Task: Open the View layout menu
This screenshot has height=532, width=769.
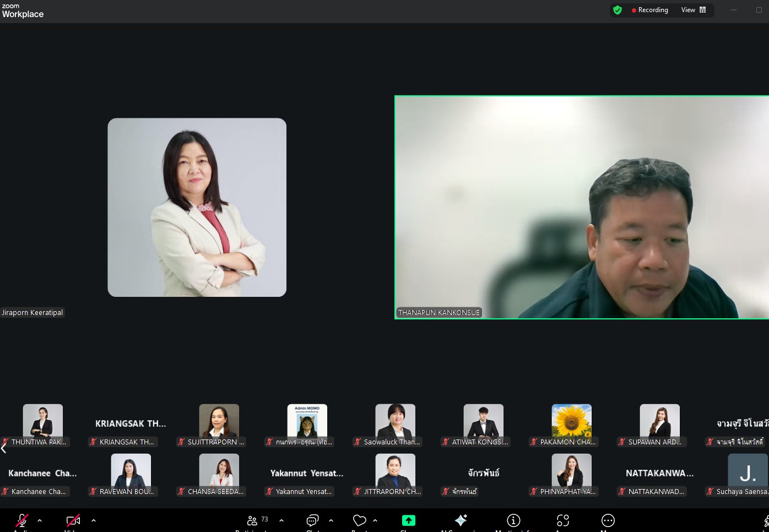Action: pyautogui.click(x=694, y=10)
